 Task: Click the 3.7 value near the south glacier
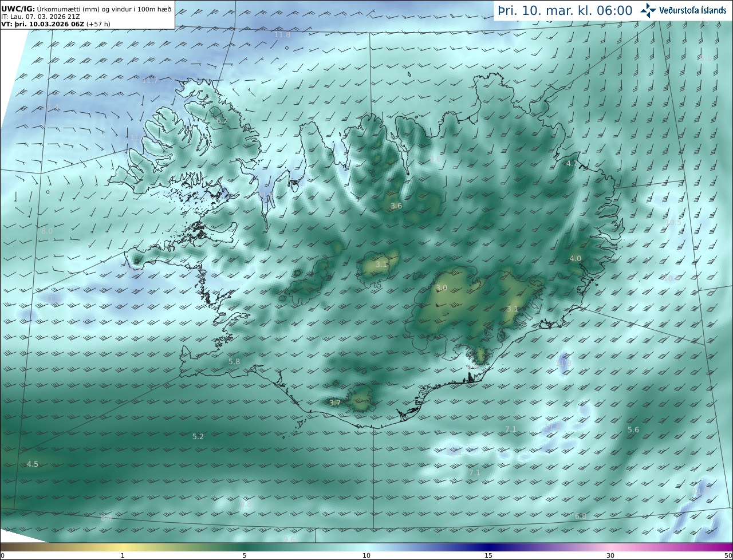[x=335, y=403]
